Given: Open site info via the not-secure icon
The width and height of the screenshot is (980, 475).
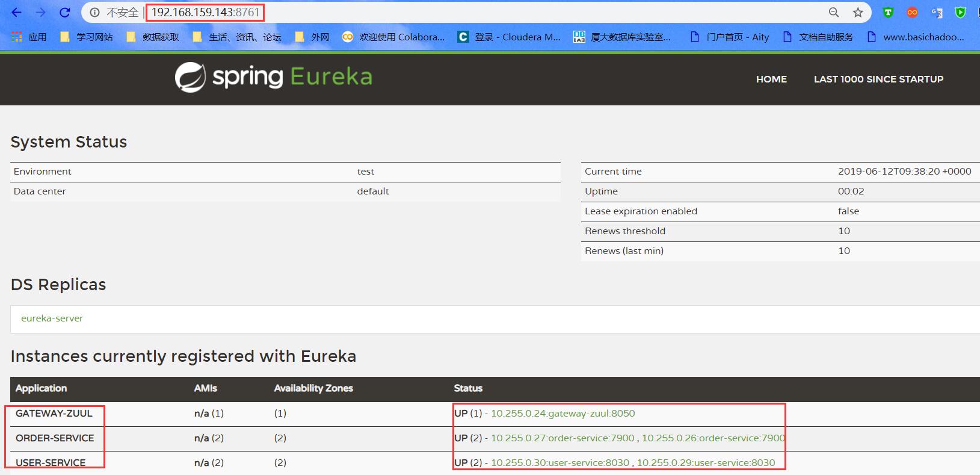Looking at the screenshot, I should [94, 12].
